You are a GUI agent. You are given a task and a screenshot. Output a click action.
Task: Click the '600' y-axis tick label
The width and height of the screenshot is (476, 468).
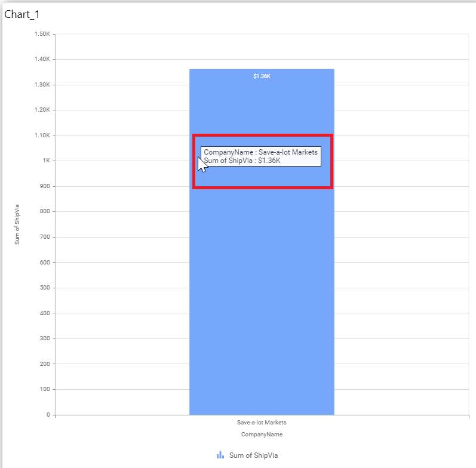(x=45, y=262)
